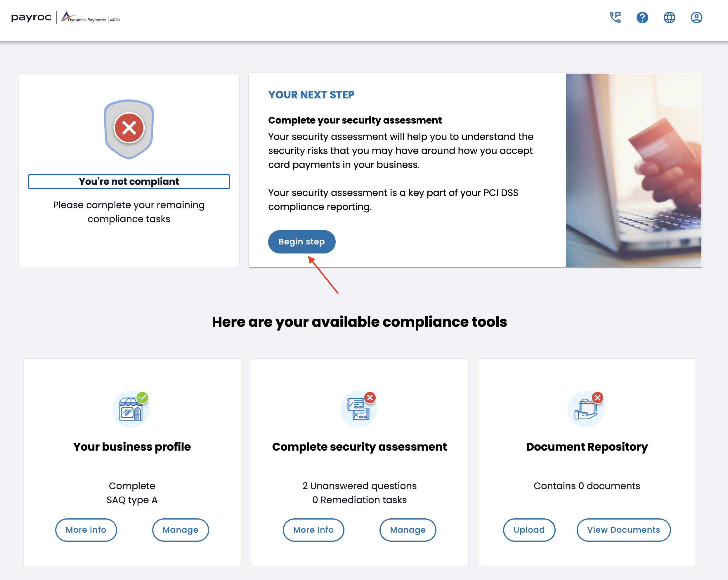728x580 pixels.
Task: Click View Documents button
Action: 623,530
